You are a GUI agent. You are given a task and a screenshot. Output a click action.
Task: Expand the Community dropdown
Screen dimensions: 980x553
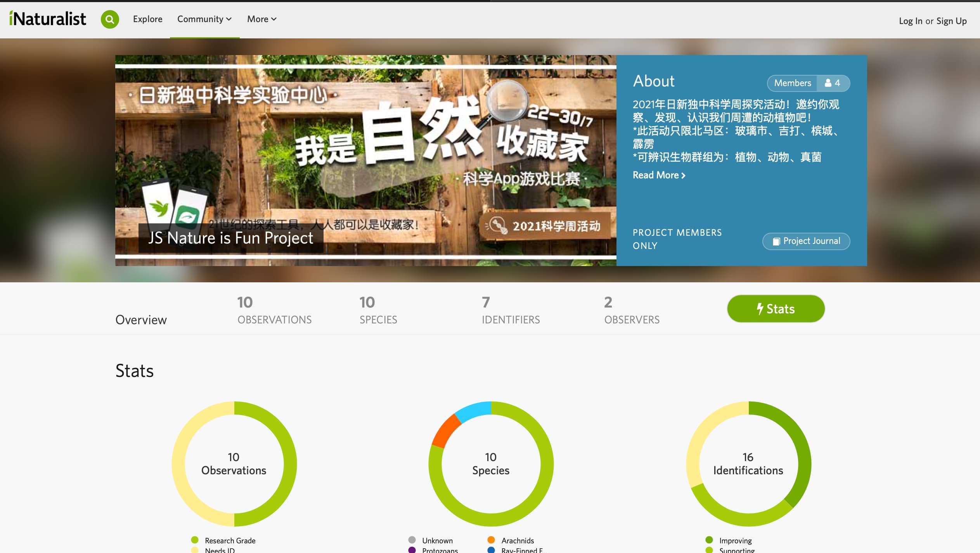[x=204, y=19]
